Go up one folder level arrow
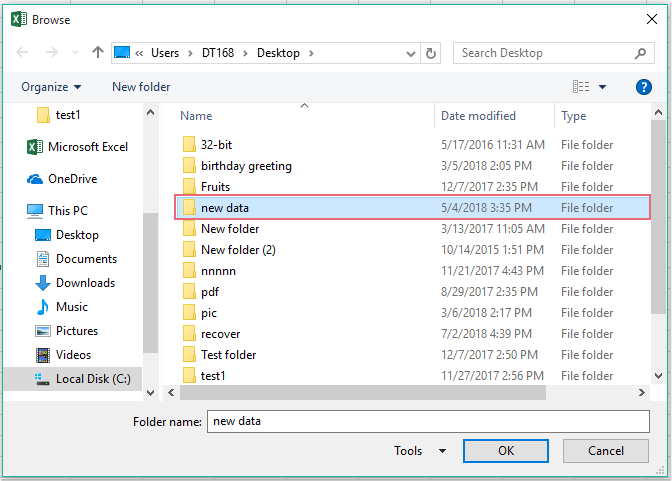Viewport: 672px width, 481px height. point(98,52)
